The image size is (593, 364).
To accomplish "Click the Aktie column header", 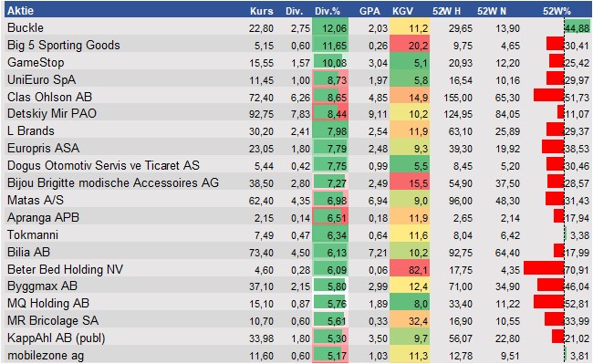I will tap(20, 11).
